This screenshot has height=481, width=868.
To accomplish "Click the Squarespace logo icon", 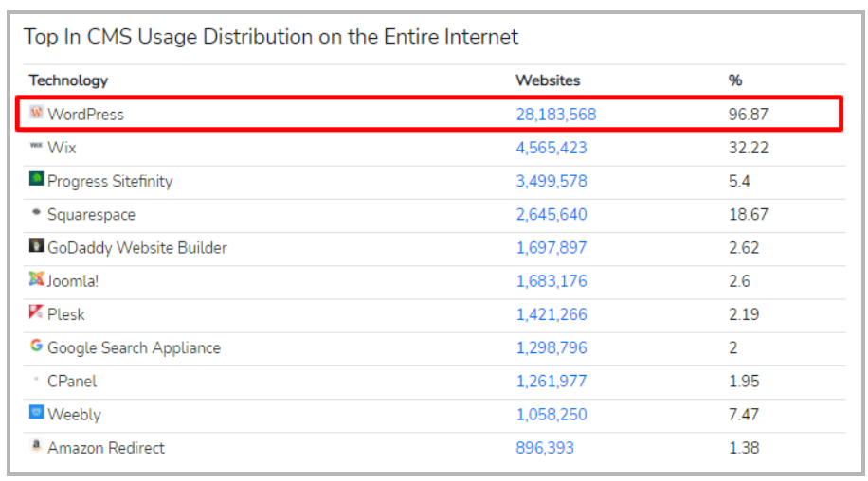I will click(x=36, y=212).
